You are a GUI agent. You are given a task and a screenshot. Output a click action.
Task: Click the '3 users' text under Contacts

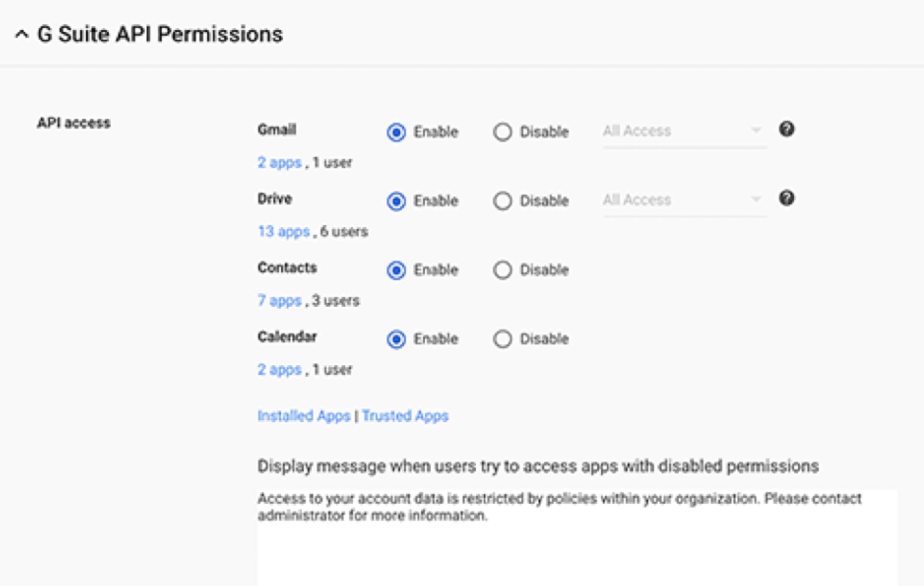335,301
